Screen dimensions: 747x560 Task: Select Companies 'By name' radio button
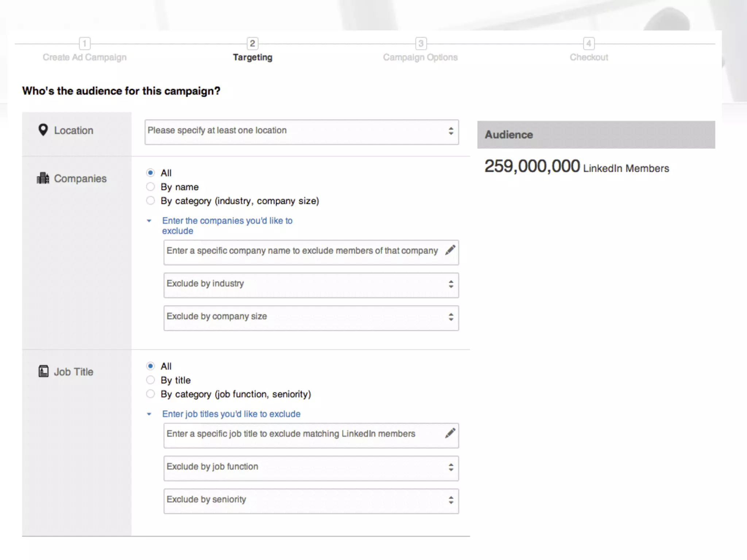coord(150,187)
